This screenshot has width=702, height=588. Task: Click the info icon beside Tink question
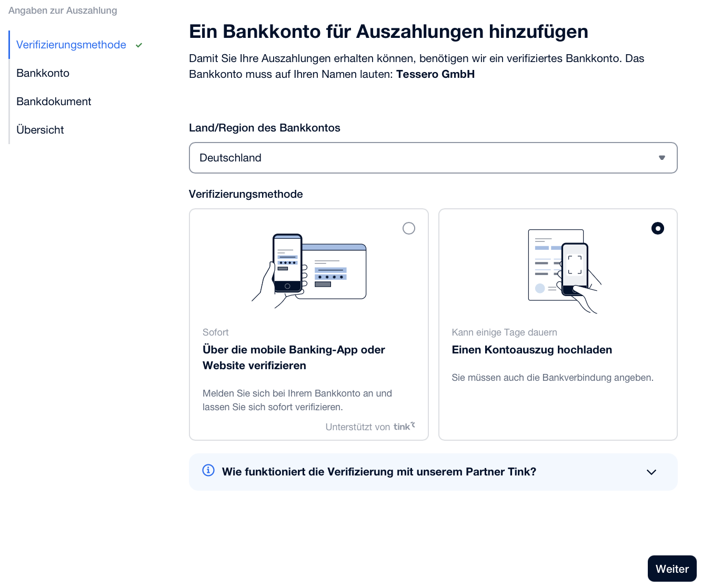208,470
